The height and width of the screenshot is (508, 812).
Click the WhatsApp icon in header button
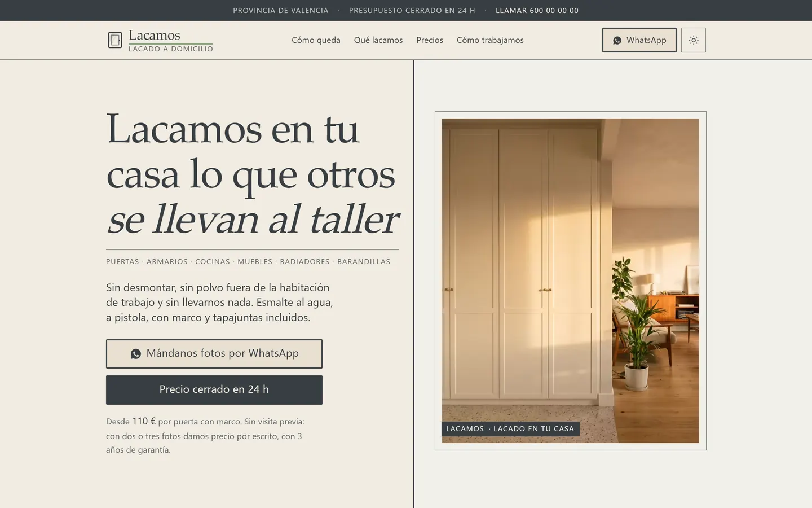[x=617, y=40]
